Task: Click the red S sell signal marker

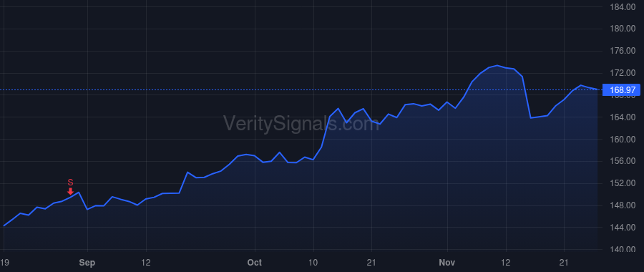Action: [70, 187]
